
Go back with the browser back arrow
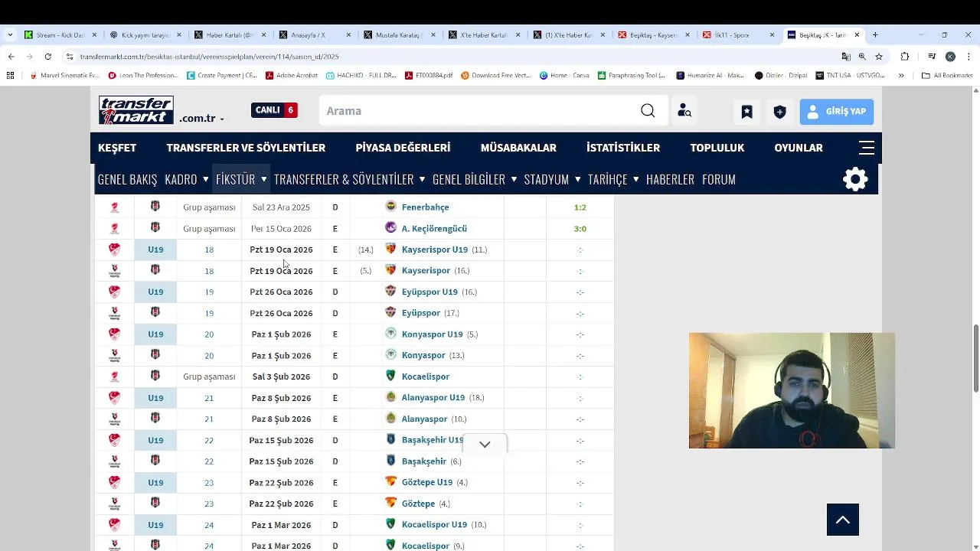click(x=11, y=57)
